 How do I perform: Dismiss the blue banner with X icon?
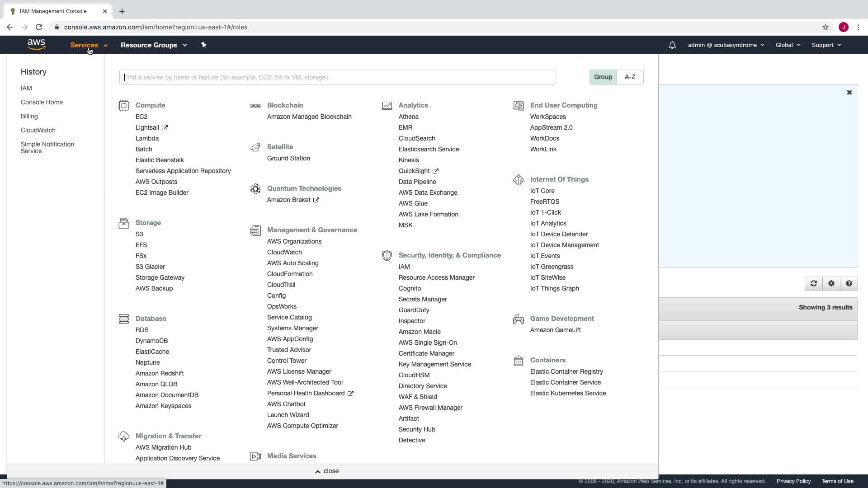click(849, 92)
